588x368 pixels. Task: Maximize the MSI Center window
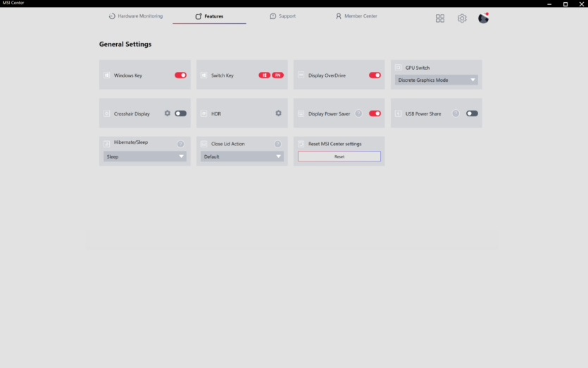click(x=565, y=4)
